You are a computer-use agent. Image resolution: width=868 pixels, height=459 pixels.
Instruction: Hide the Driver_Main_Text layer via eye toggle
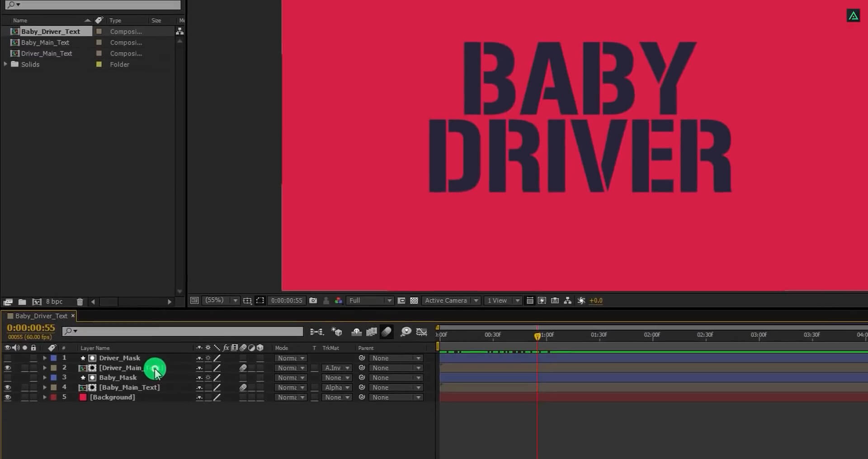[x=7, y=368]
